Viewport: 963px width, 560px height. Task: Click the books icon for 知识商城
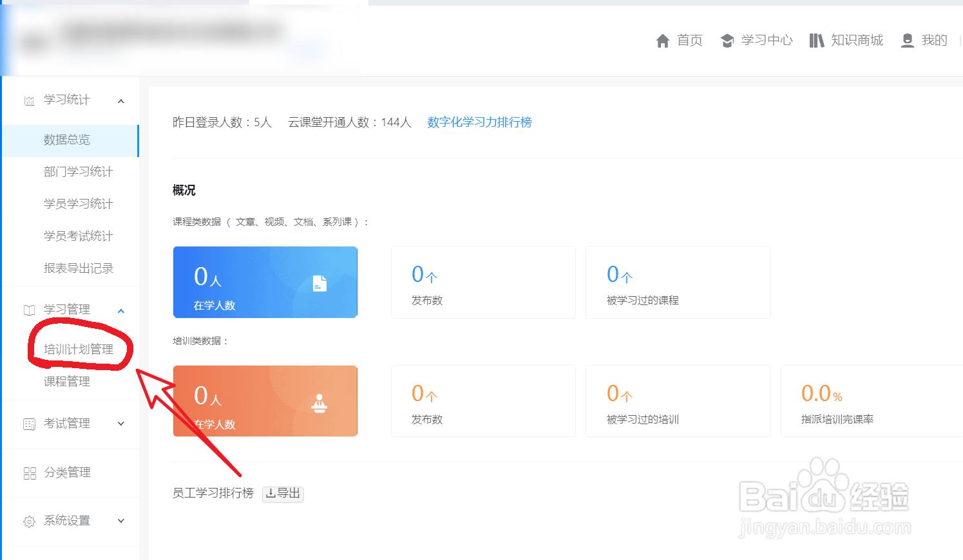point(817,41)
